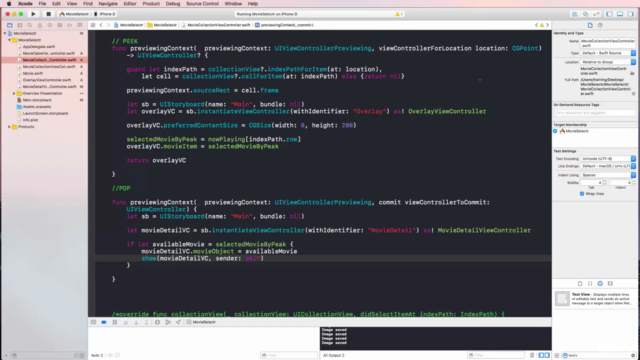Open the Symbol navigator icon
The width and height of the screenshot is (640, 360).
coord(20,25)
